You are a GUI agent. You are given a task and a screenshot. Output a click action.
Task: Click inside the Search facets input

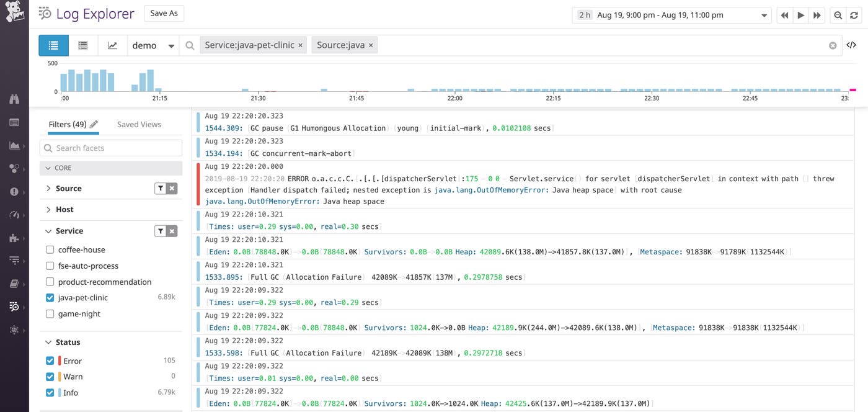point(110,148)
